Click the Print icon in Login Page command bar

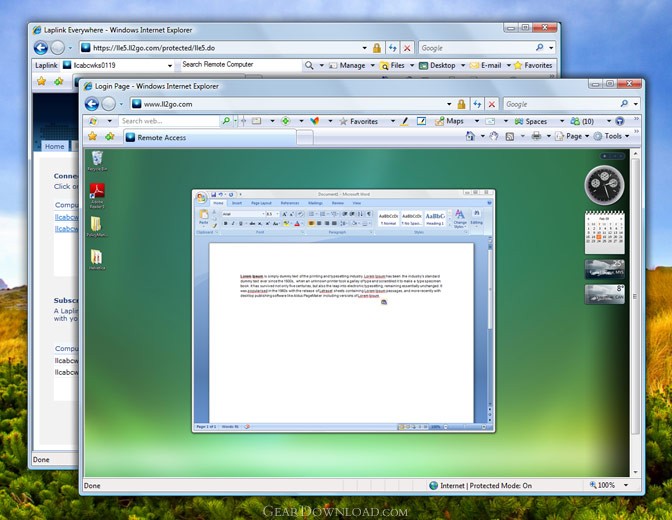coord(536,136)
